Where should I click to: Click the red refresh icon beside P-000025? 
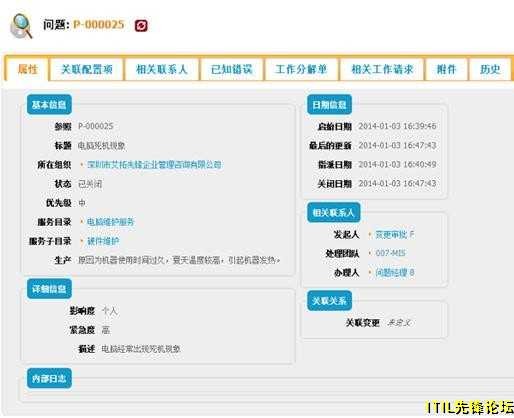141,26
